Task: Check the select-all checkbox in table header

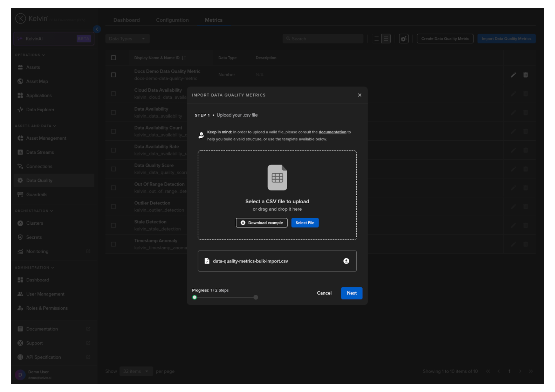Action: coord(114,58)
